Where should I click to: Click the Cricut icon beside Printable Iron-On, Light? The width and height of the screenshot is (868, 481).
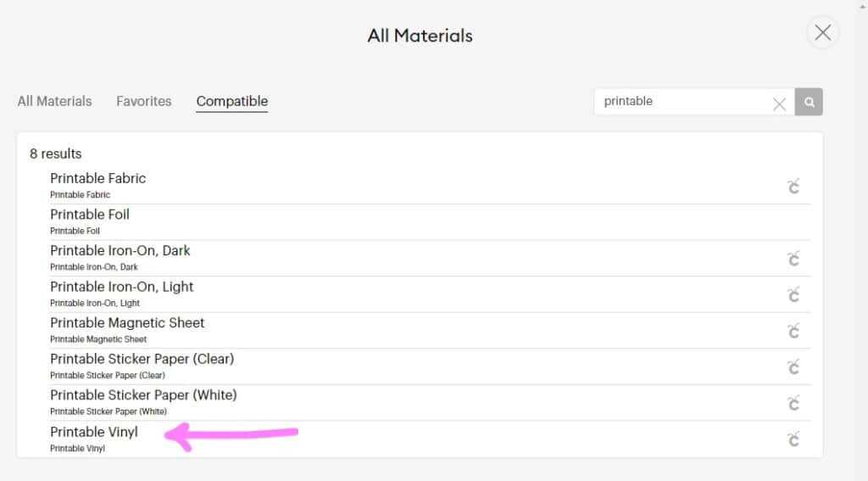793,294
